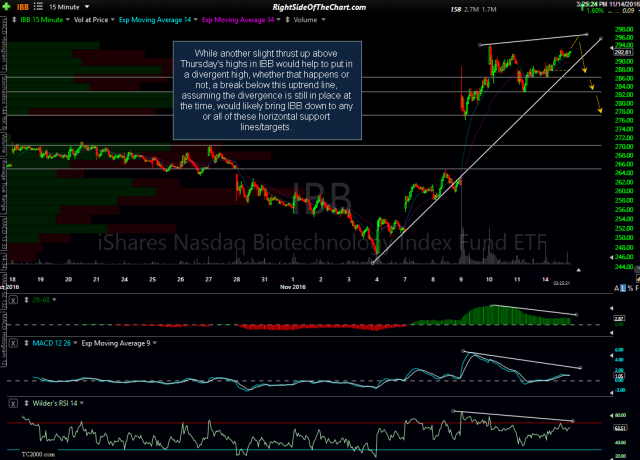Click the Nov 2016 time axis label
Viewport: 640px width, 460px height.
[x=293, y=287]
